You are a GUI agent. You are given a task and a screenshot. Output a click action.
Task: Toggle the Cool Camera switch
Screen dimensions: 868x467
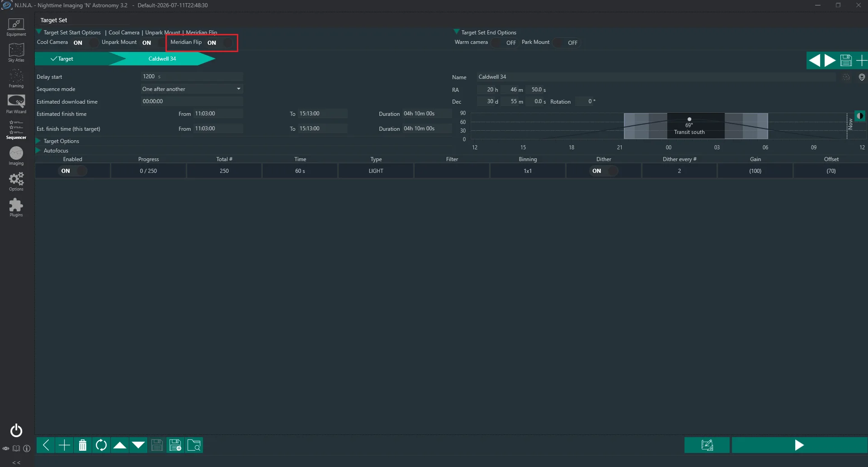click(x=85, y=43)
